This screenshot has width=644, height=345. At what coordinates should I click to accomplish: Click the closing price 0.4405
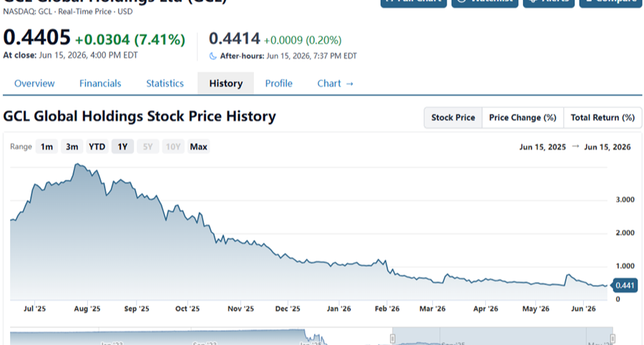coord(36,38)
